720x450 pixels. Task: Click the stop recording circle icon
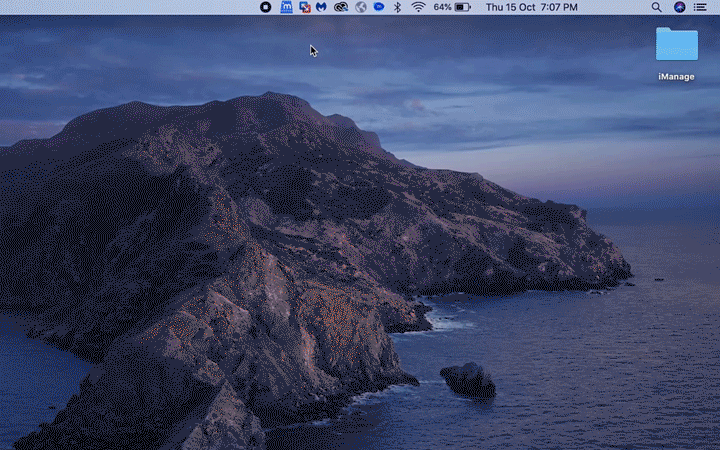(266, 7)
